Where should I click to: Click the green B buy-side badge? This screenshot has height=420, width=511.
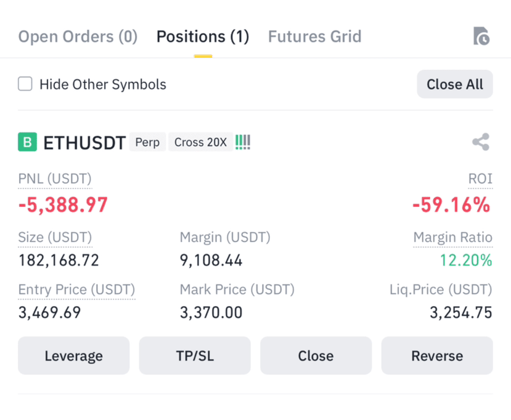click(x=27, y=142)
